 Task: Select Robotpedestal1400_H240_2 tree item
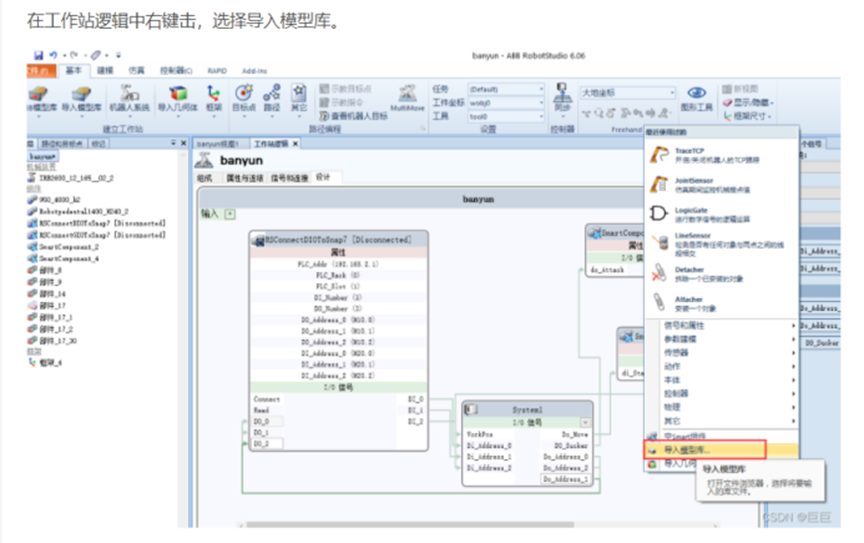[78, 211]
